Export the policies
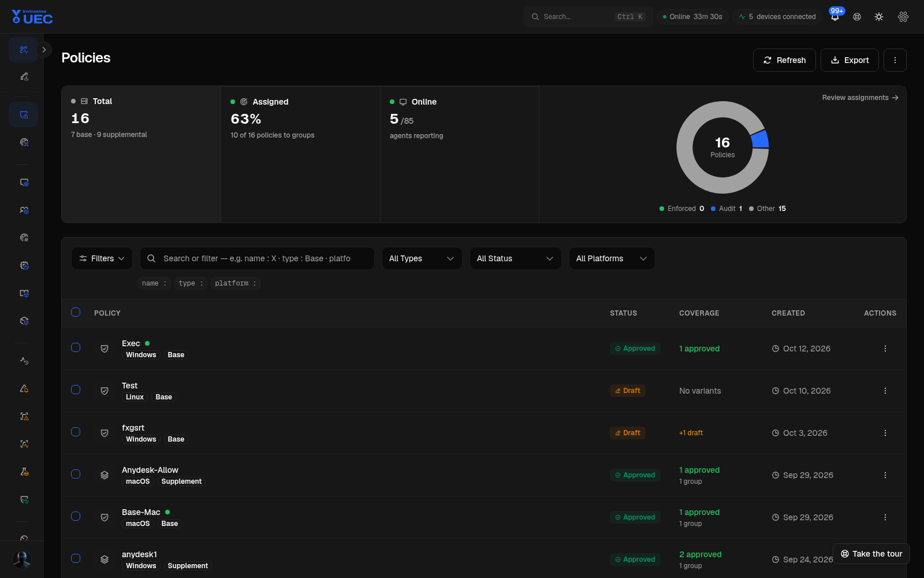 [850, 60]
